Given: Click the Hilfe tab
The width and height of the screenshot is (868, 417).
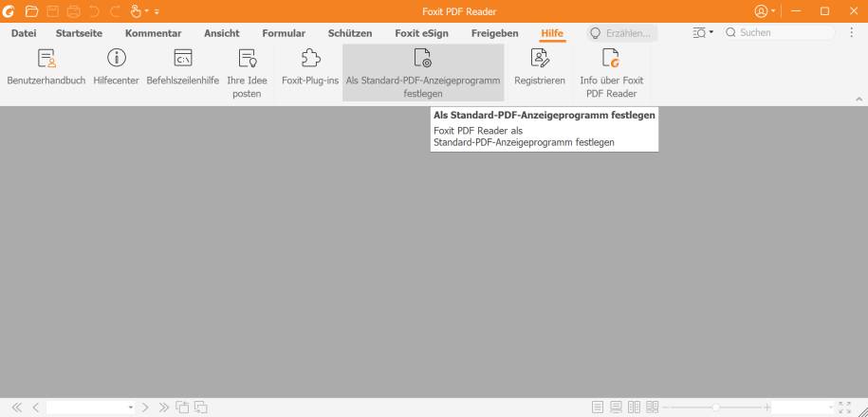Looking at the screenshot, I should click(x=552, y=33).
